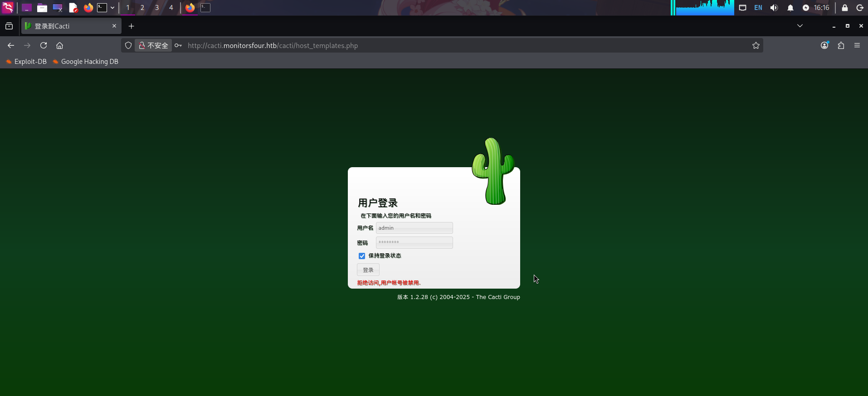868x396 pixels.
Task: Bookmark this page with the star
Action: pyautogui.click(x=756, y=45)
